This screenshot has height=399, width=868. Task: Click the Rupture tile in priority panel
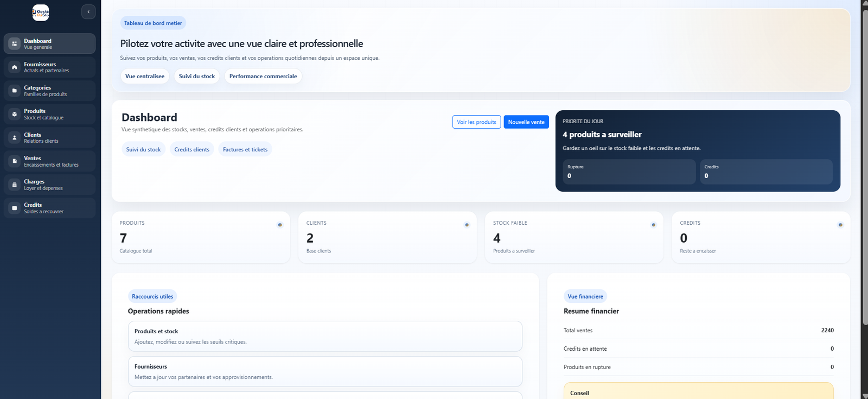point(629,172)
